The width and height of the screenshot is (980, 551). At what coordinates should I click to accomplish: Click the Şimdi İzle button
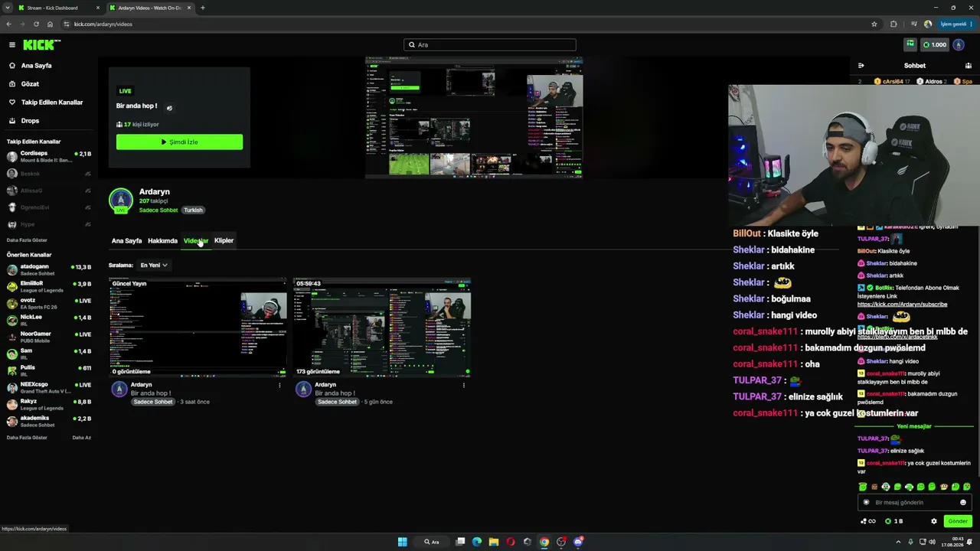(179, 142)
